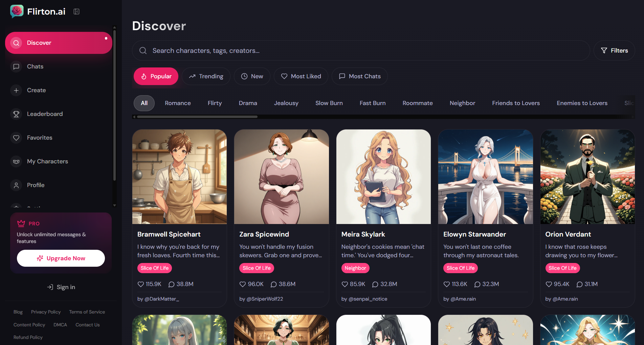
Task: Switch to the Trending tab
Action: coord(206,76)
